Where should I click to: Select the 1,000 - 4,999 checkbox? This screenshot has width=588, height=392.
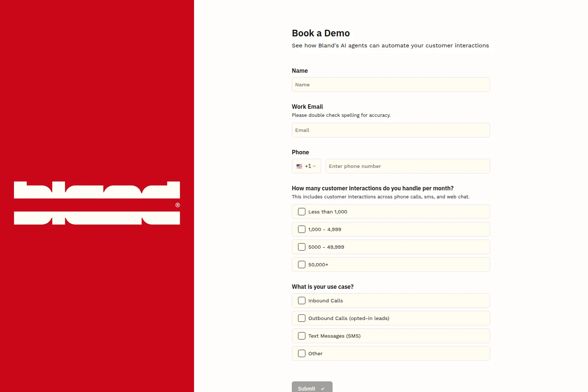pyautogui.click(x=302, y=229)
